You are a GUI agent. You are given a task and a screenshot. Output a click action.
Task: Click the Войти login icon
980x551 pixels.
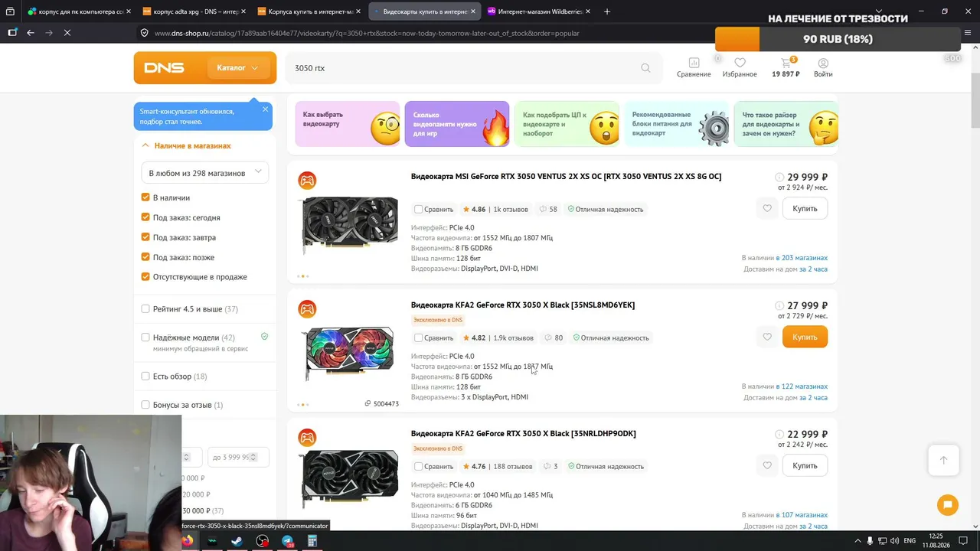click(x=823, y=68)
